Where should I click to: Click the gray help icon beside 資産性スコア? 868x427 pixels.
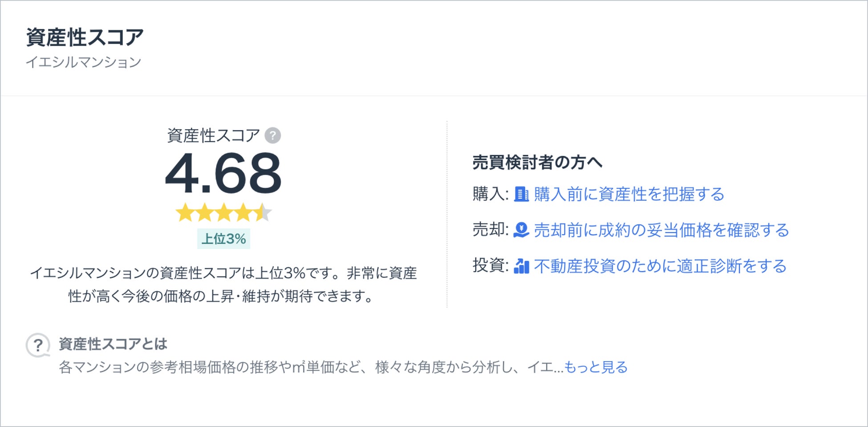[x=272, y=135]
